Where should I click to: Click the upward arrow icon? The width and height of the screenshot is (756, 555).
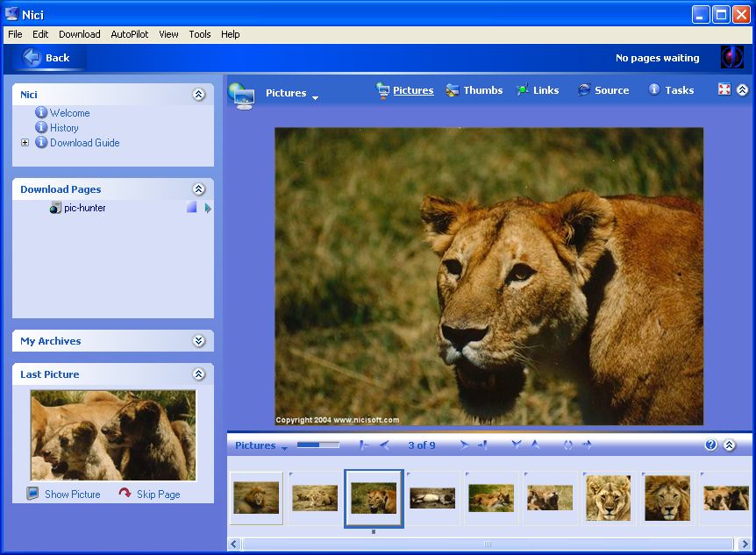[x=535, y=445]
